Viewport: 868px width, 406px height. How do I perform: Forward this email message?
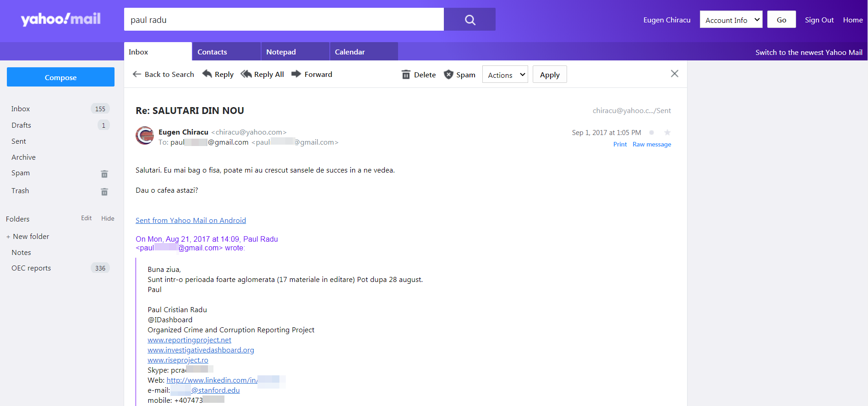(x=312, y=74)
